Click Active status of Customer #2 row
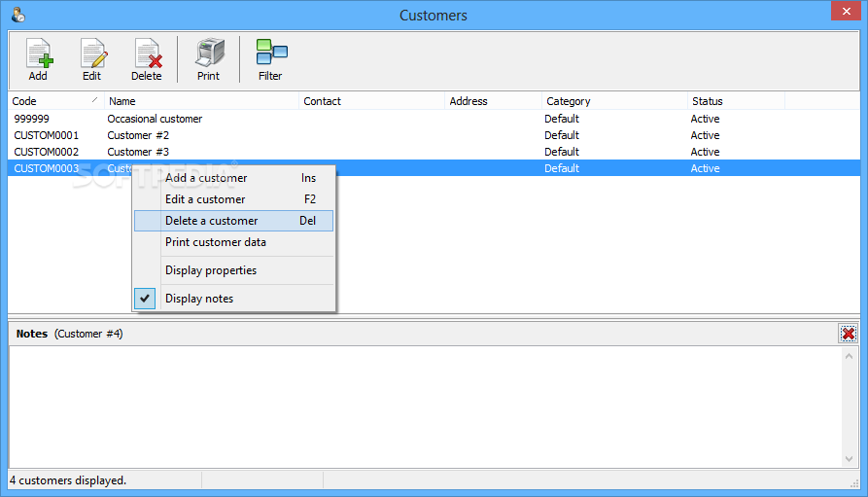 click(x=705, y=135)
